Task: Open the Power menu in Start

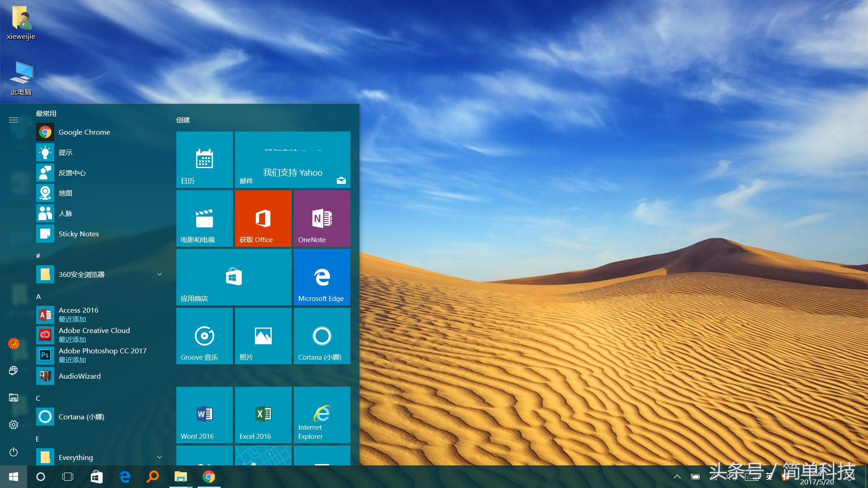Action: 14,452
